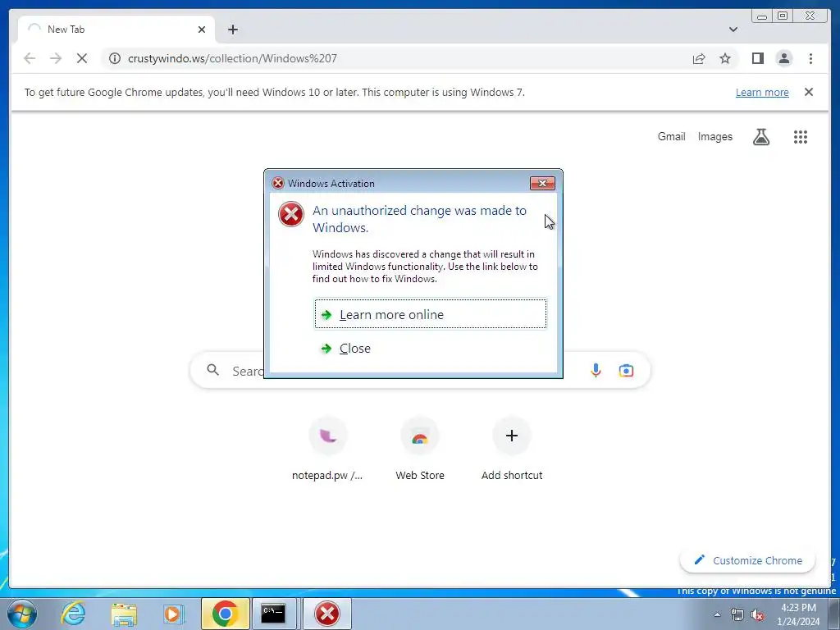Expand the tab search chevron
Viewport: 840px width, 630px height.
(x=733, y=30)
